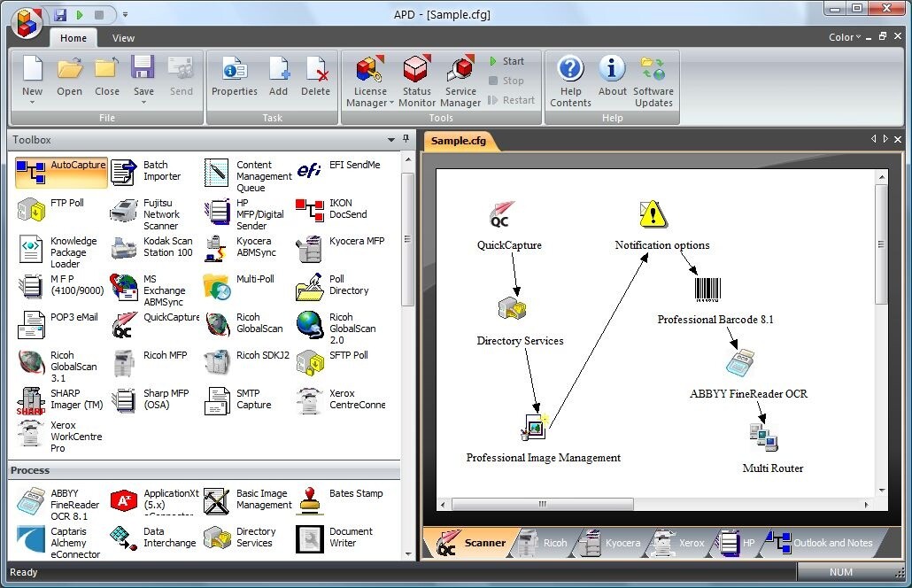Click the Multi-Poll component
Viewport: 912px width, 588px height.
[238, 285]
